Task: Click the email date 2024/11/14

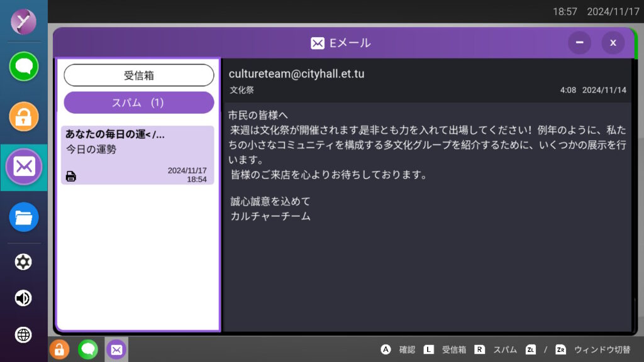Action: pyautogui.click(x=604, y=90)
